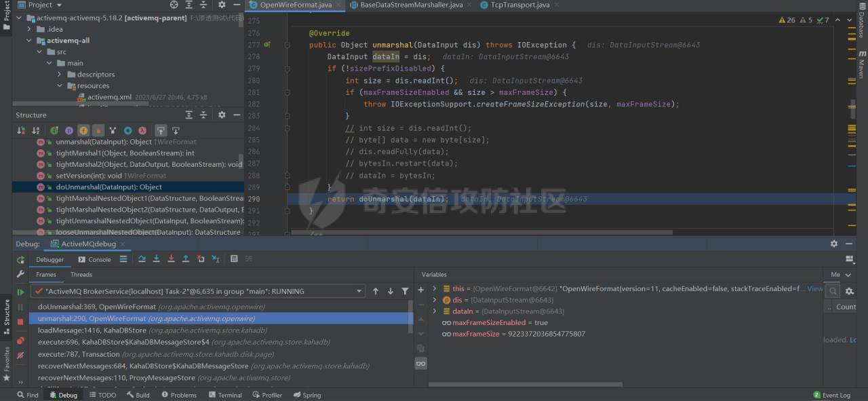Image resolution: width=868 pixels, height=401 pixels.
Task: Open Database side panel
Action: coord(861,20)
